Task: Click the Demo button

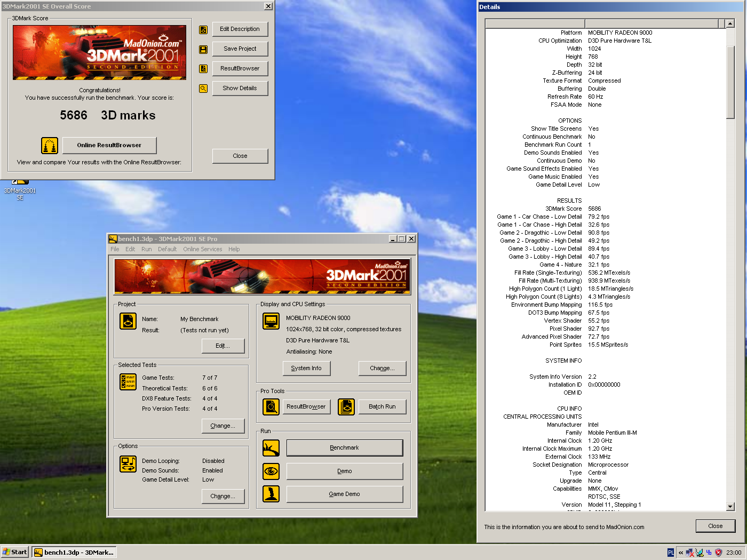Action: (345, 471)
